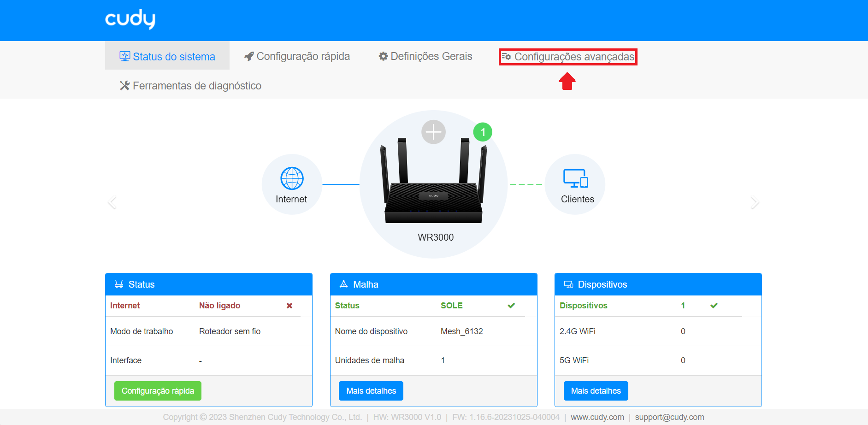Viewport: 868px width, 425px height.
Task: Click the Cudy logo in header
Action: (130, 19)
